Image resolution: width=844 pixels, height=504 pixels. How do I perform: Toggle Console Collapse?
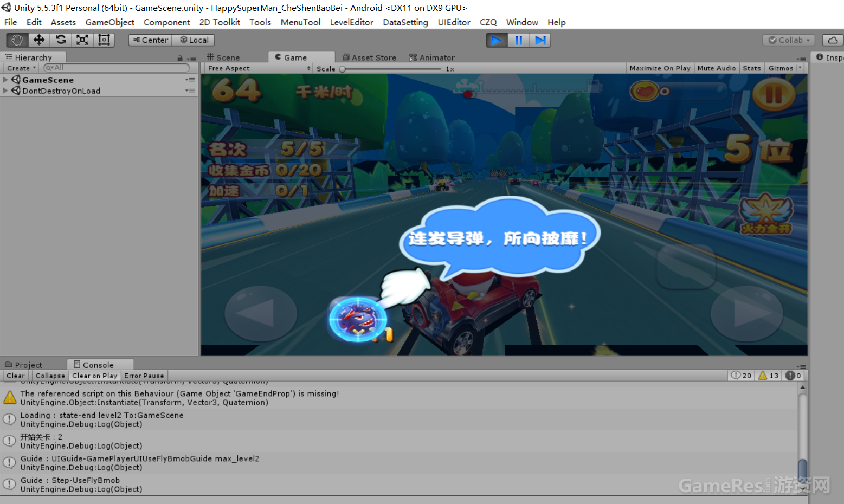(50, 376)
